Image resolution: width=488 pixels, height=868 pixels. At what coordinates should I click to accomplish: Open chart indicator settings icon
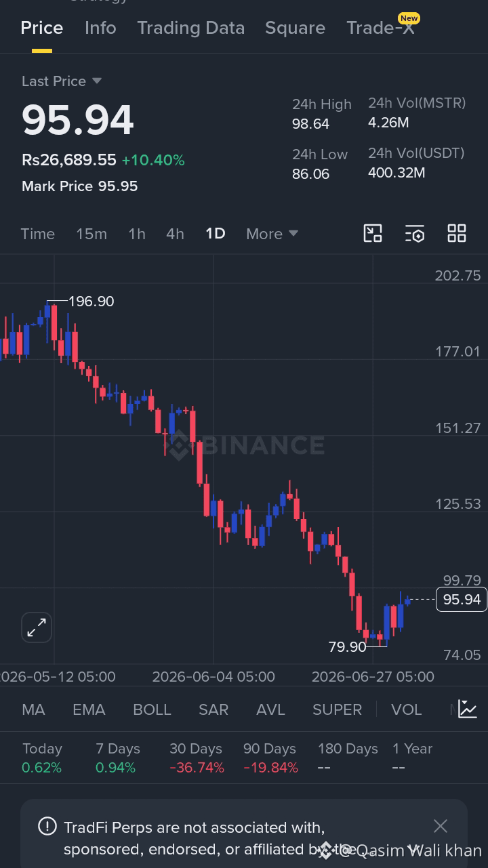click(x=415, y=233)
